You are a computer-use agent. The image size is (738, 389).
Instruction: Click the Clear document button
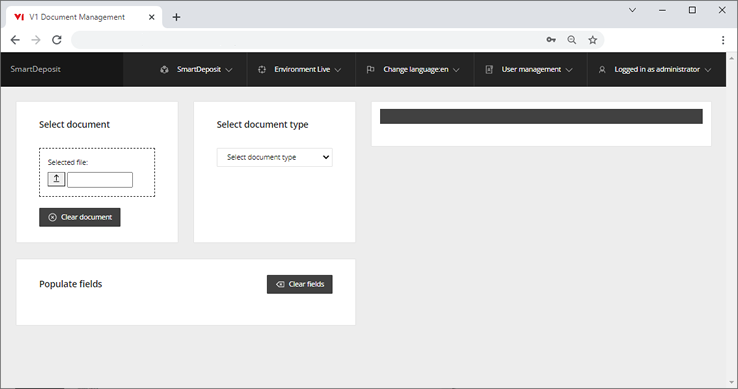click(x=80, y=217)
